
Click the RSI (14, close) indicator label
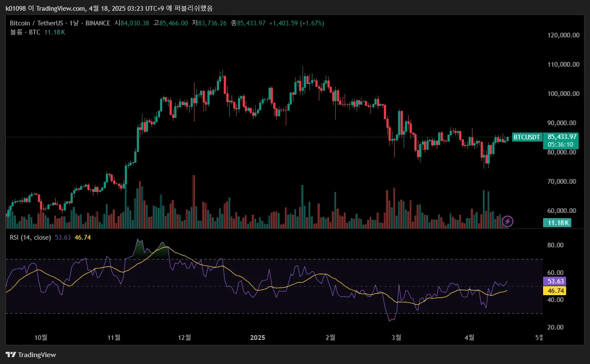click(30, 237)
